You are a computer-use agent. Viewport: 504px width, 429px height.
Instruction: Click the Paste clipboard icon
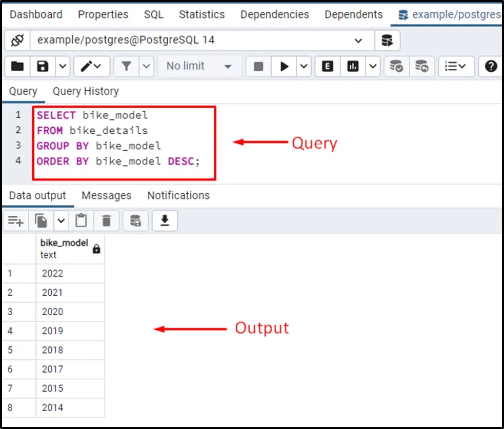pyautogui.click(x=81, y=221)
